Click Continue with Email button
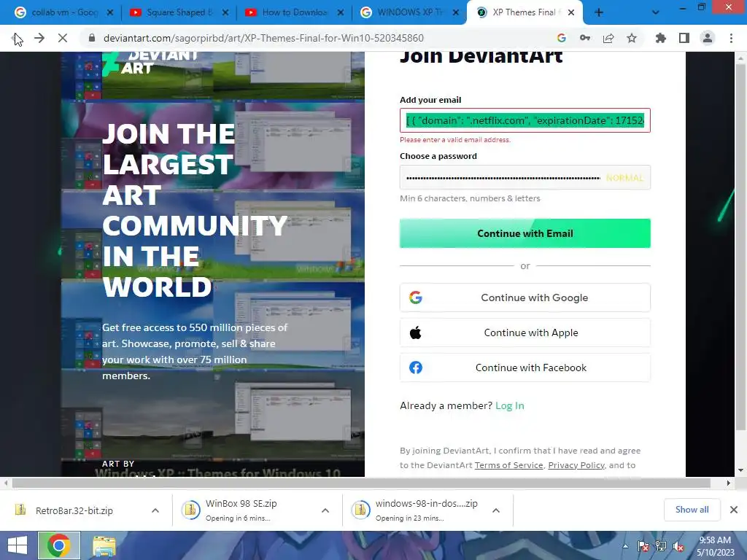Screen dimensions: 747x560 tap(525, 233)
